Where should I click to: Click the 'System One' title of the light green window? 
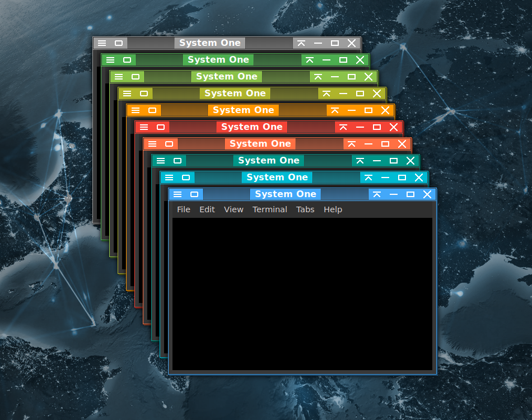coord(227,76)
